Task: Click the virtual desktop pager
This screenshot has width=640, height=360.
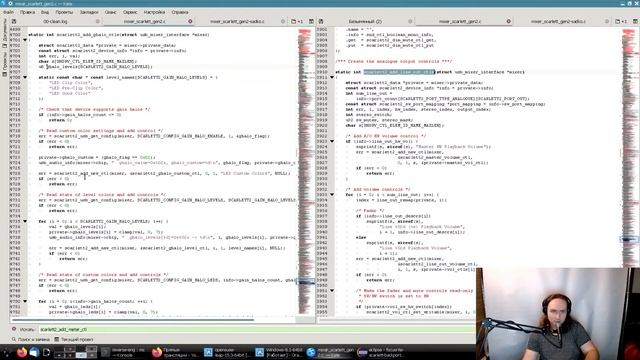Action: tap(76, 352)
